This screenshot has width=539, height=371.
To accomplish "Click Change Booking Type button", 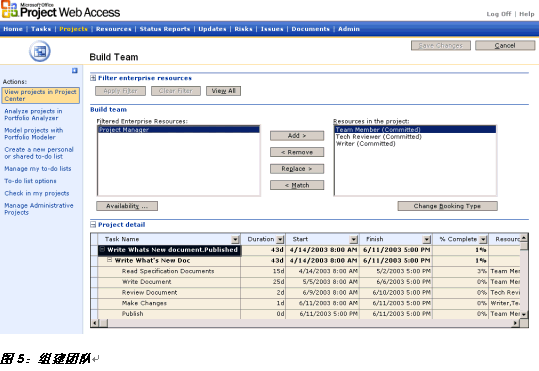I will point(447,206).
